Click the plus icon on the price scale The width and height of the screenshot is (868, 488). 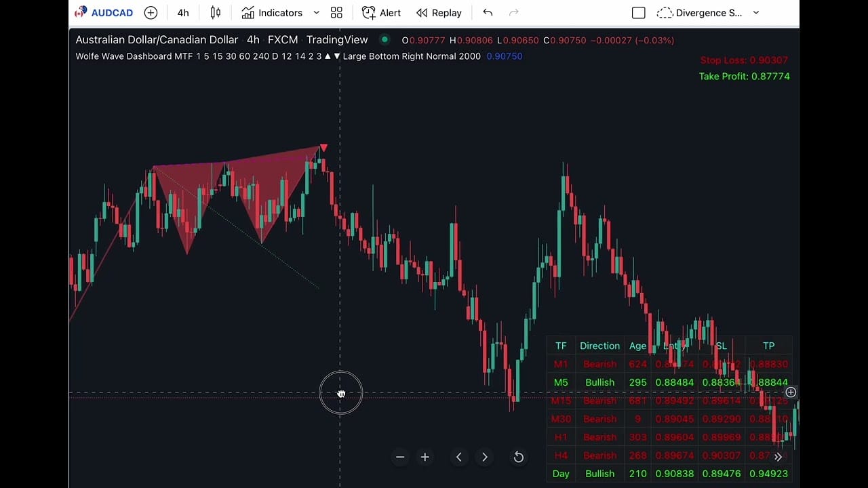[791, 392]
